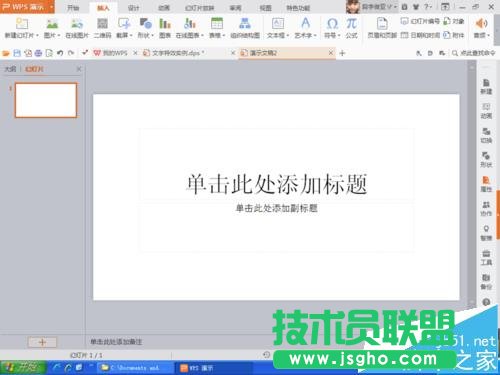
Task: Switch to the 动画 ribbon tab
Action: 164,8
